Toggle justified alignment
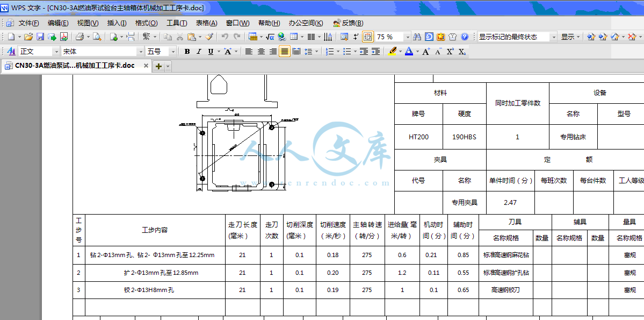644x320 pixels. coord(285,52)
